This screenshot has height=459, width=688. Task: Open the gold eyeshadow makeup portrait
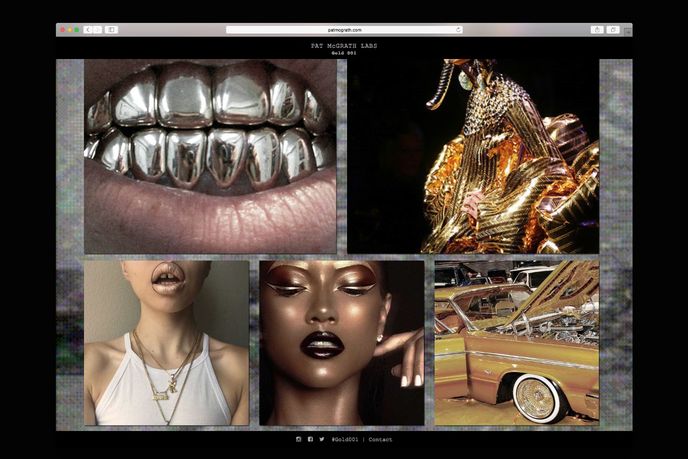click(341, 343)
